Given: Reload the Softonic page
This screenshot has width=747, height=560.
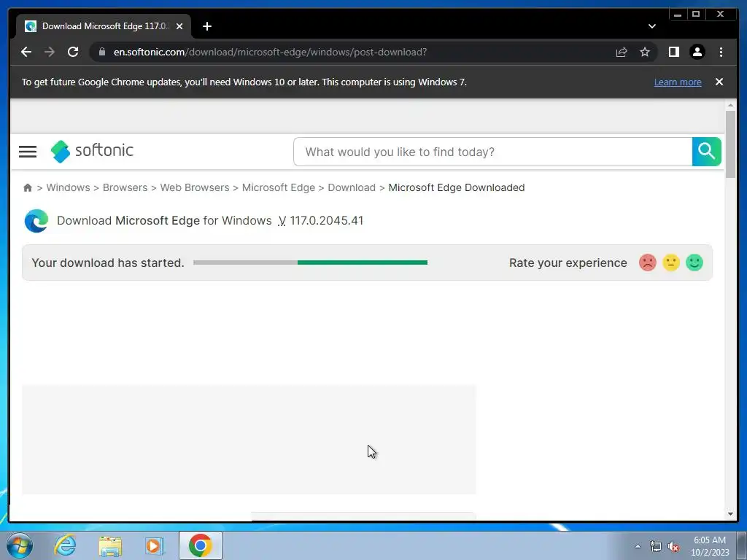Looking at the screenshot, I should 73,52.
